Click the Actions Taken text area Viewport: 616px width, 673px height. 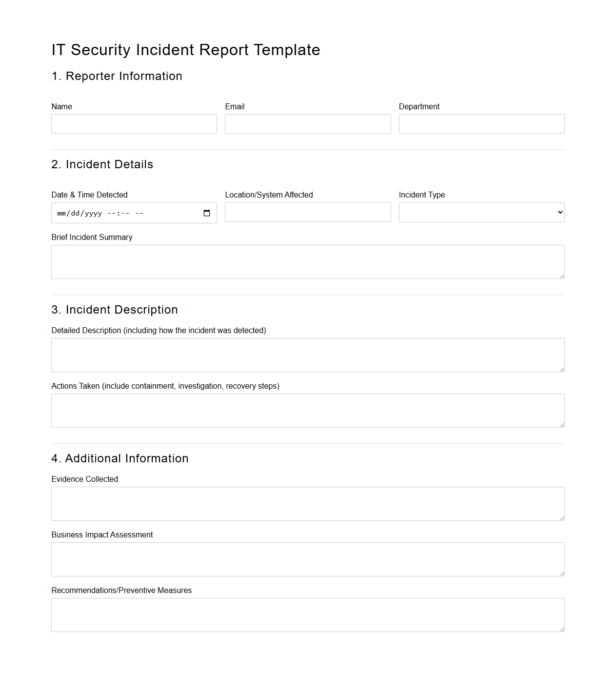click(307, 410)
